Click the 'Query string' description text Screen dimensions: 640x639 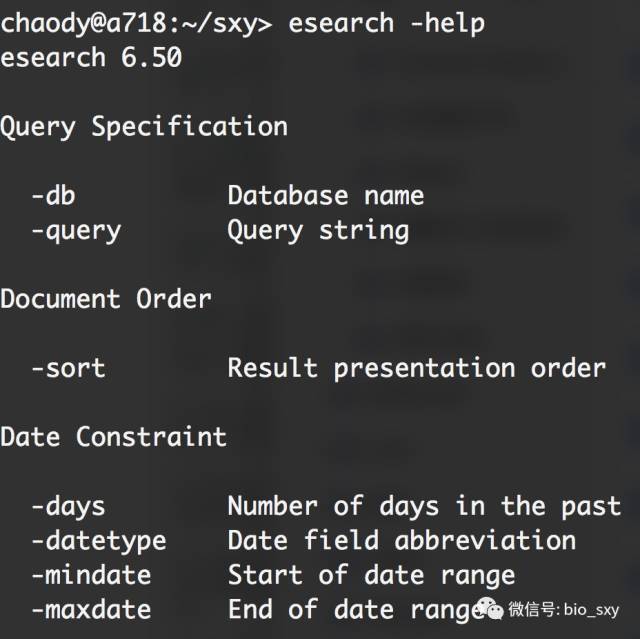[x=318, y=231]
